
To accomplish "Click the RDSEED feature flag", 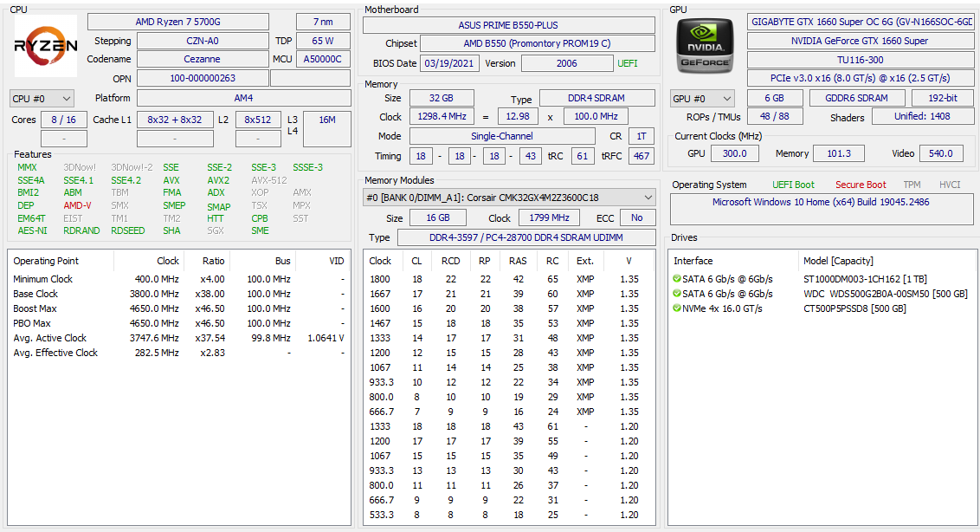I will point(127,231).
